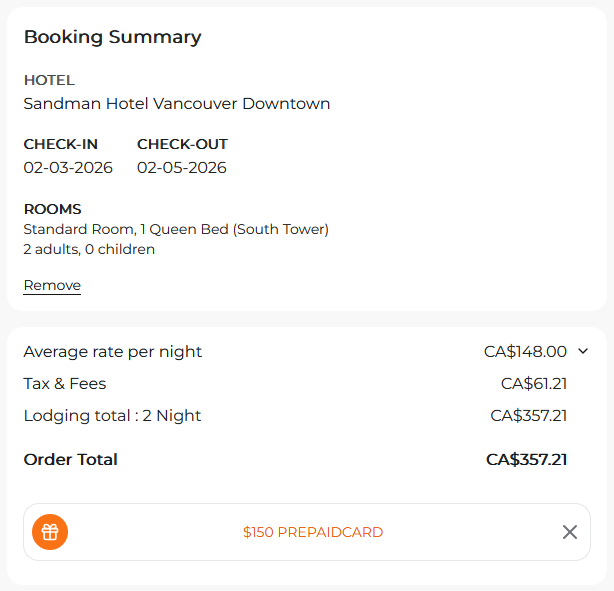Screen dimensions: 614x591
Task: Click the Lodging total : 2 Night label
Action: (112, 416)
